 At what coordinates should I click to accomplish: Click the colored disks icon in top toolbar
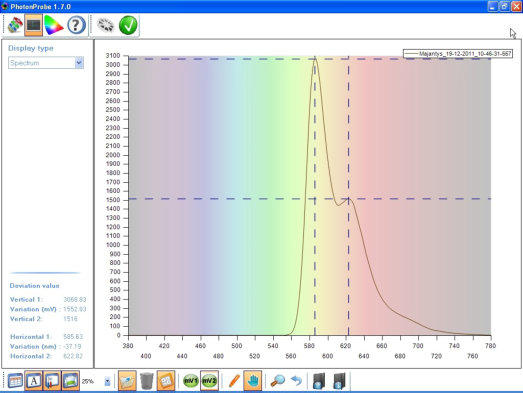pos(15,25)
